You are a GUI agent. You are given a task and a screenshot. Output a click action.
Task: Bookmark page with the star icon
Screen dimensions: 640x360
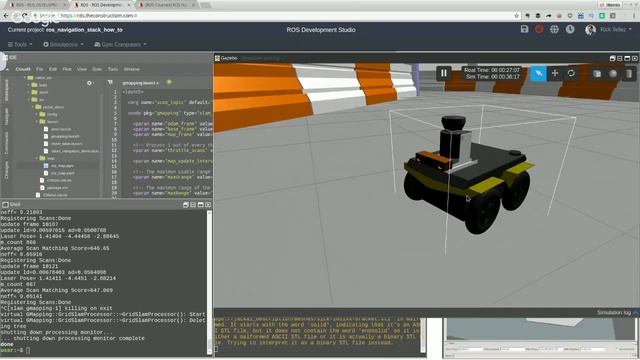click(x=517, y=16)
